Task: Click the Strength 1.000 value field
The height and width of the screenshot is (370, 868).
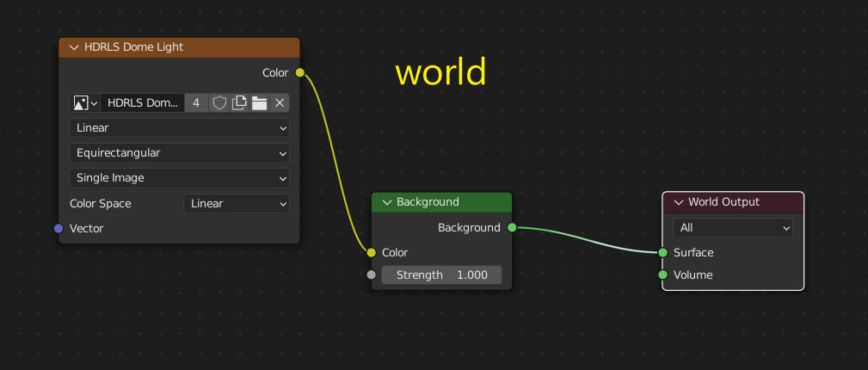Action: tap(442, 275)
